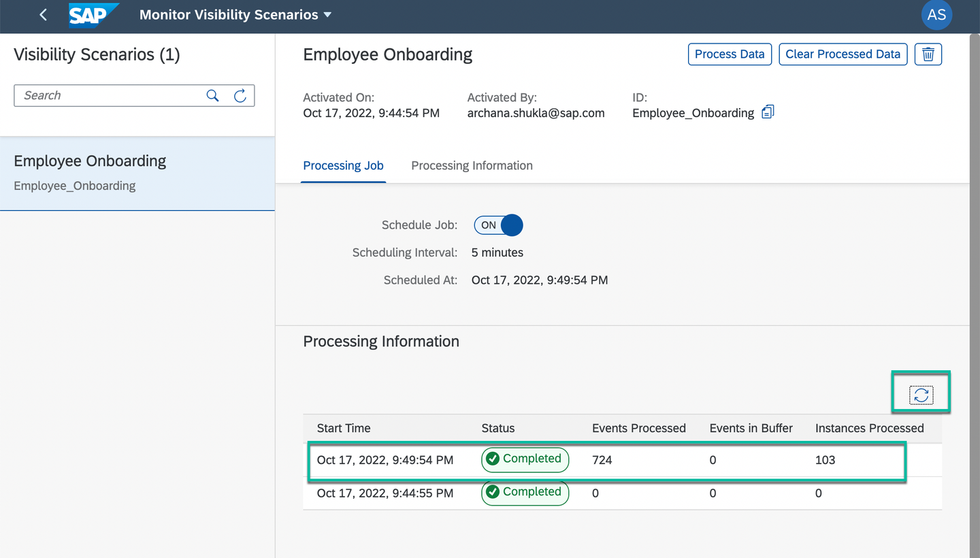Viewport: 980px width, 558px height.
Task: Refresh the Visibility Scenarios list
Action: point(240,96)
